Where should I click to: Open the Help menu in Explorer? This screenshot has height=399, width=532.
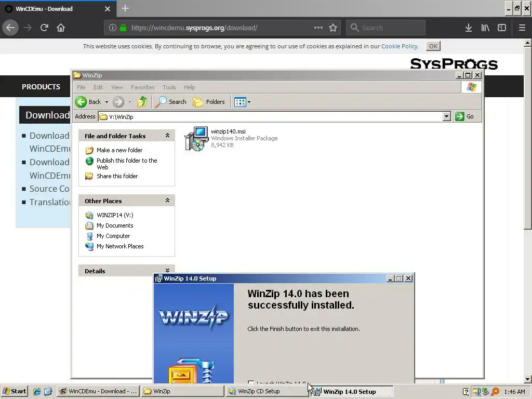(189, 87)
